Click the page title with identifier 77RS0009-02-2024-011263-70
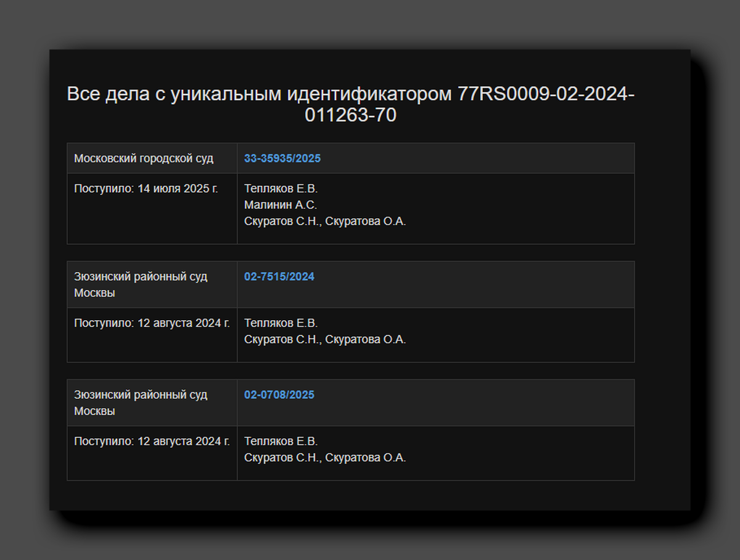Image resolution: width=740 pixels, height=560 pixels. (x=351, y=104)
